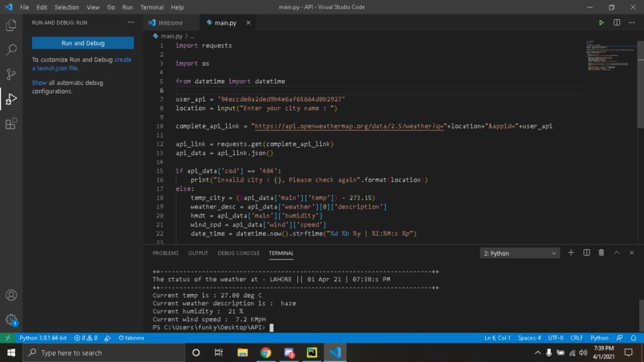Screen dimensions: 644x362
Task: Select the TERMINAL panel tab
Action: tap(281, 253)
